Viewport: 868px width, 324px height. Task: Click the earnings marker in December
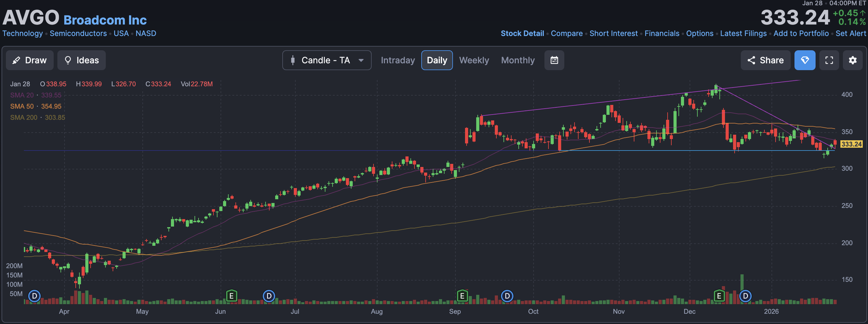(x=719, y=296)
